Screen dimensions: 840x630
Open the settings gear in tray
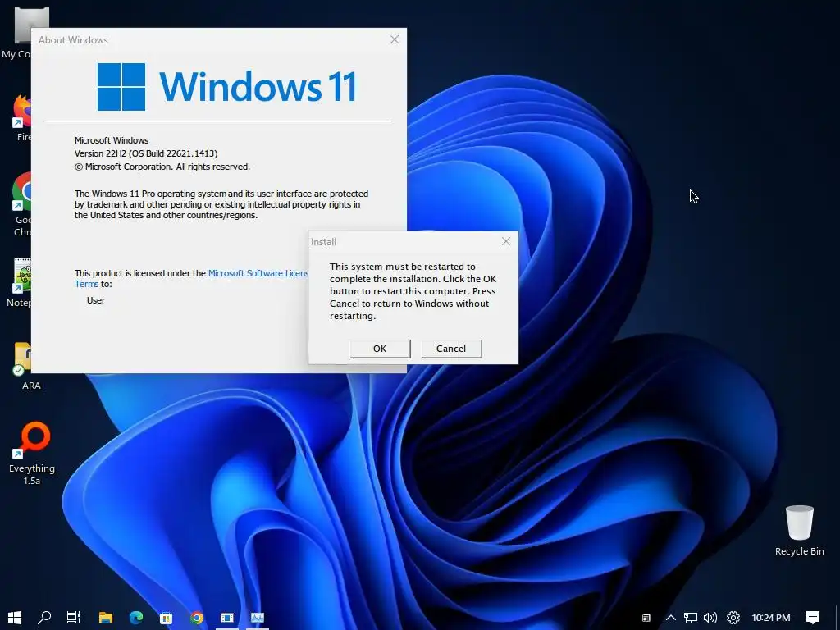tap(733, 618)
